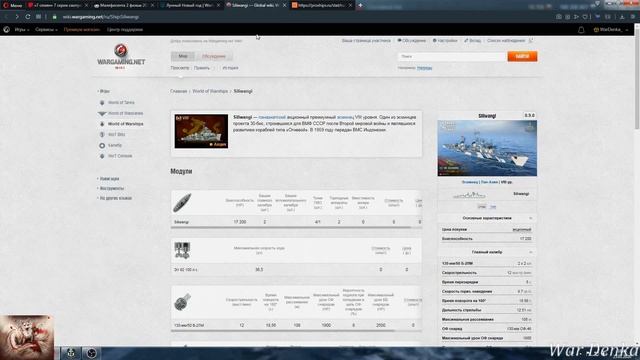Expand the Игры dropdown in black bar
The height and width of the screenshot is (360, 640).
[x=22, y=29]
